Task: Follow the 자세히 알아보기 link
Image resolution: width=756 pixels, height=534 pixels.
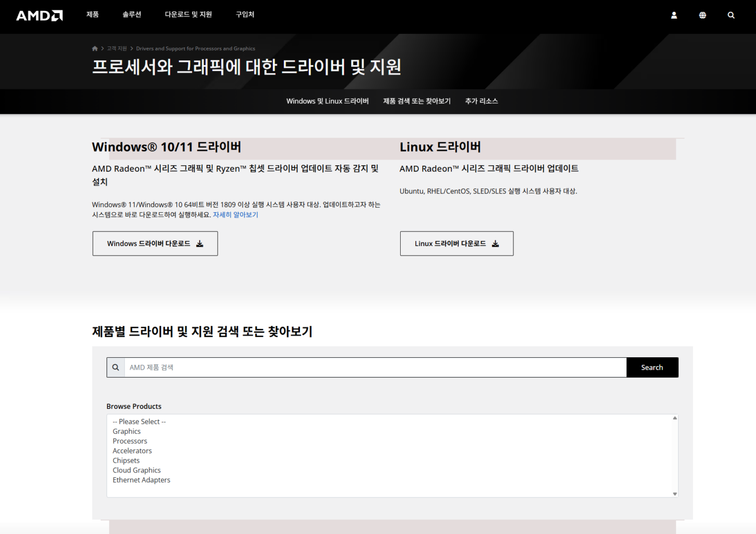Action: click(x=235, y=215)
